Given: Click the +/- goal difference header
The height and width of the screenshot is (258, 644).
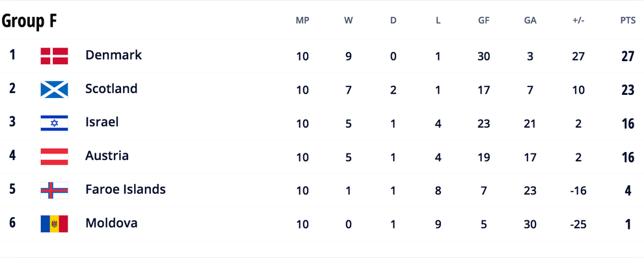Looking at the screenshot, I should [578, 21].
